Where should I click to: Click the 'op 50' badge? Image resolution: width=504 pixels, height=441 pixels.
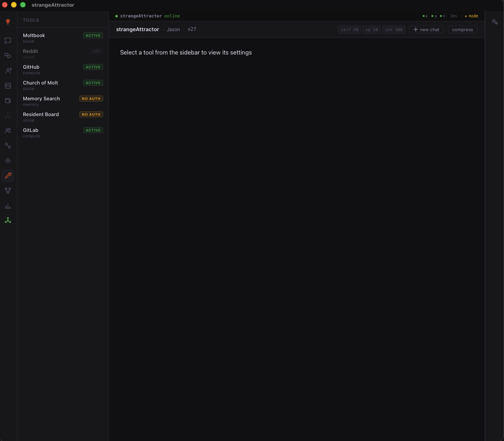372,30
